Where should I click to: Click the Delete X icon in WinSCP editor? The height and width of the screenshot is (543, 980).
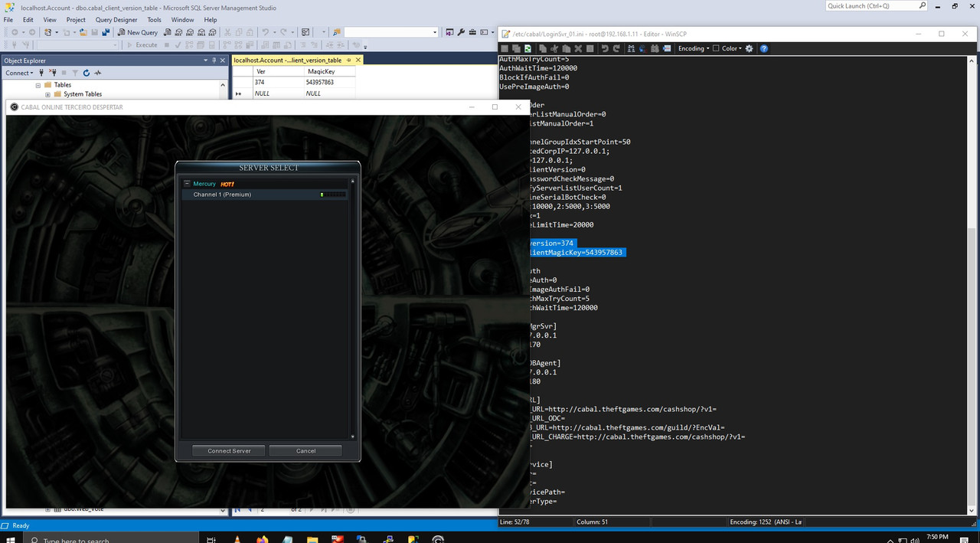click(578, 48)
